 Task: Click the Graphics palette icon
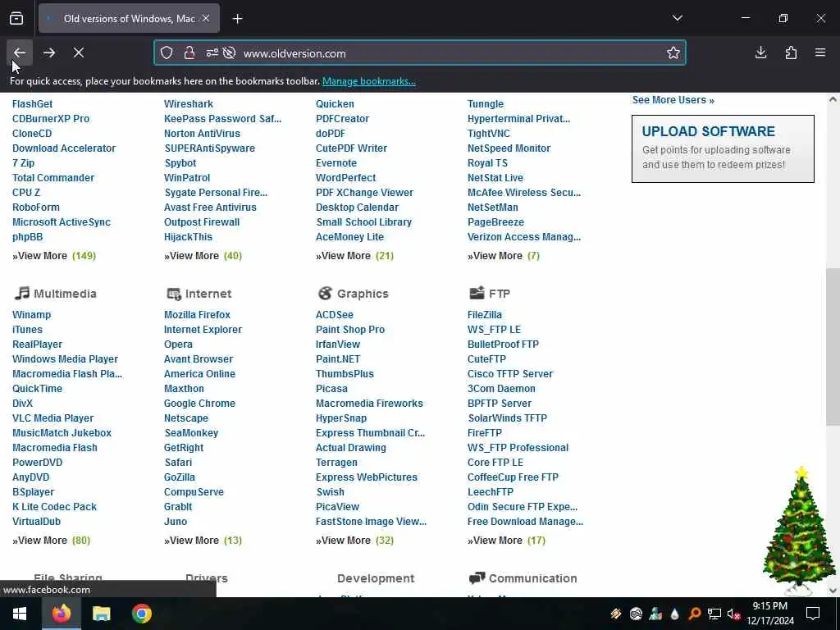pos(325,293)
